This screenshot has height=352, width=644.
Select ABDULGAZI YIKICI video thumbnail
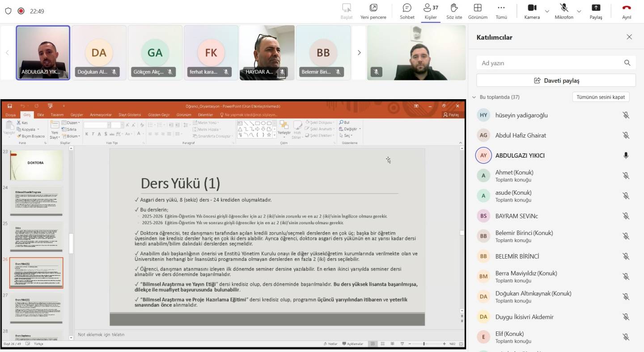click(43, 52)
